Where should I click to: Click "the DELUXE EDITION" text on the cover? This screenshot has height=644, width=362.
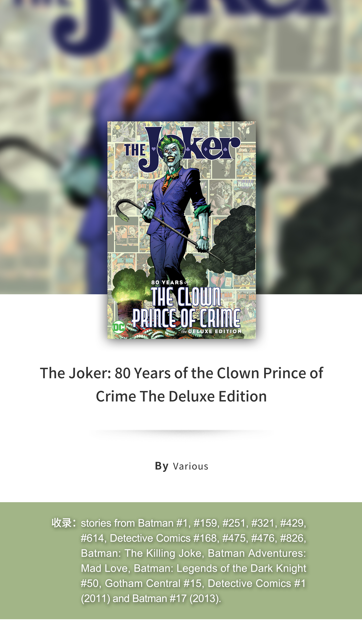211,331
